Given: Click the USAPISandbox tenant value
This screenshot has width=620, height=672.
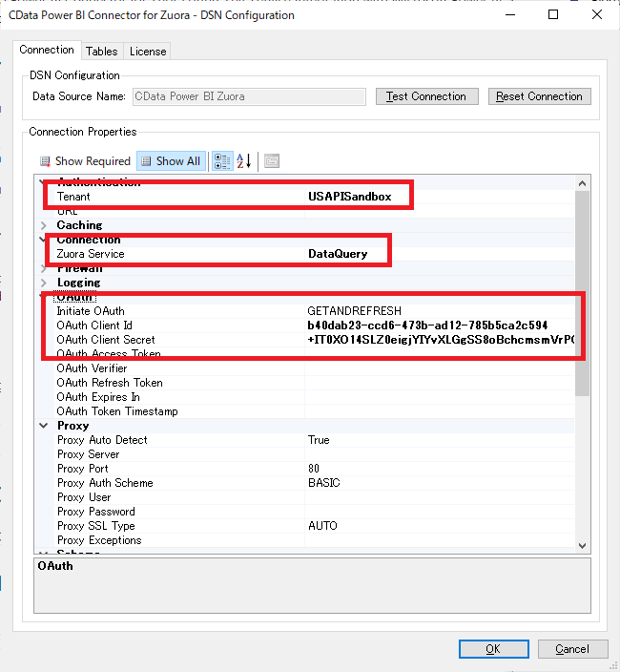Looking at the screenshot, I should point(349,197).
